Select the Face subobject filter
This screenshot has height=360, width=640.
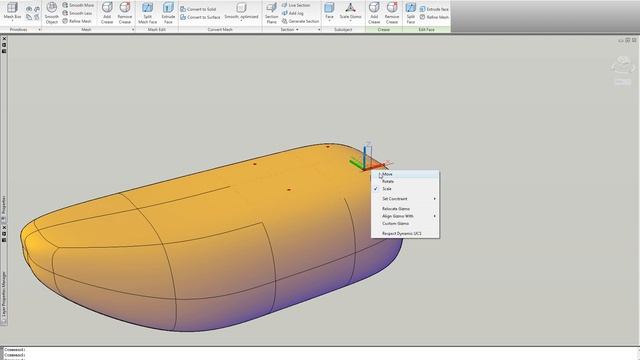click(x=329, y=11)
